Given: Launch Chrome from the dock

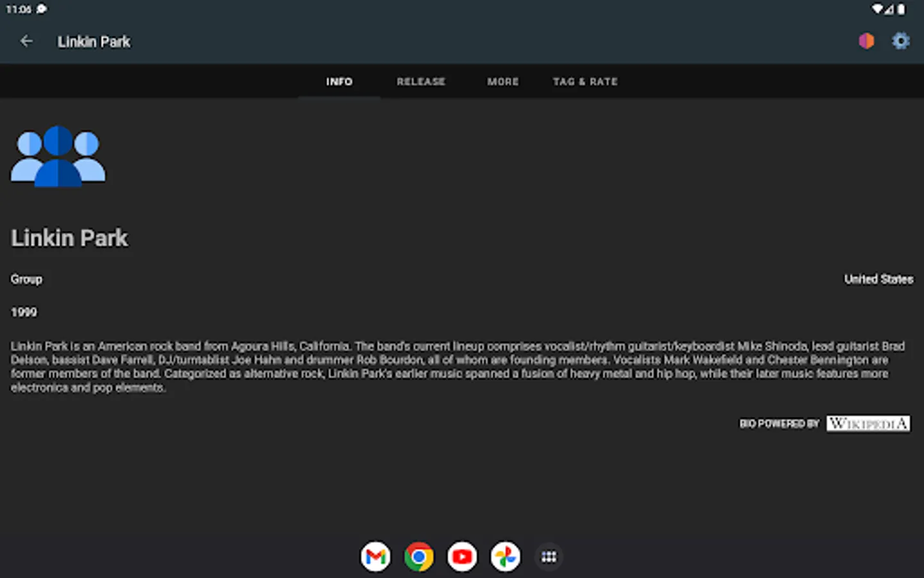Looking at the screenshot, I should (x=419, y=557).
